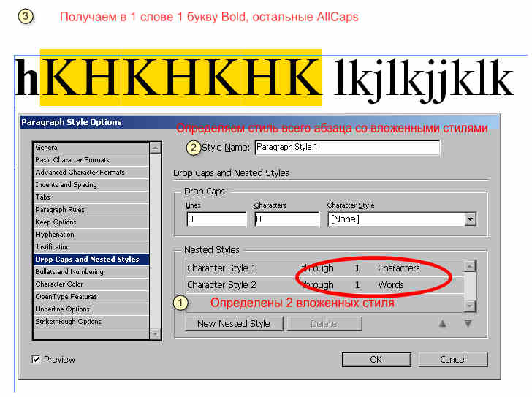532x397 pixels.
Task: Click the Paragraph Style Options title bar
Action: click(260, 122)
